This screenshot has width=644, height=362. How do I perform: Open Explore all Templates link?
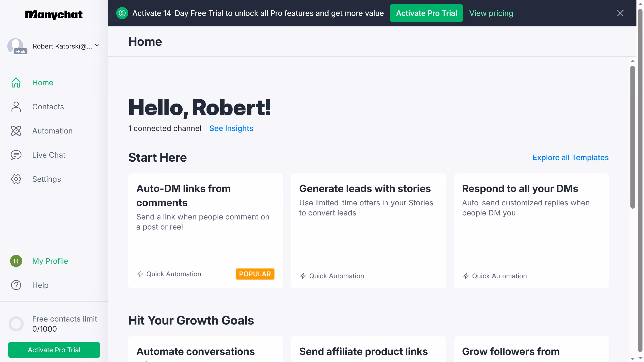pos(571,157)
